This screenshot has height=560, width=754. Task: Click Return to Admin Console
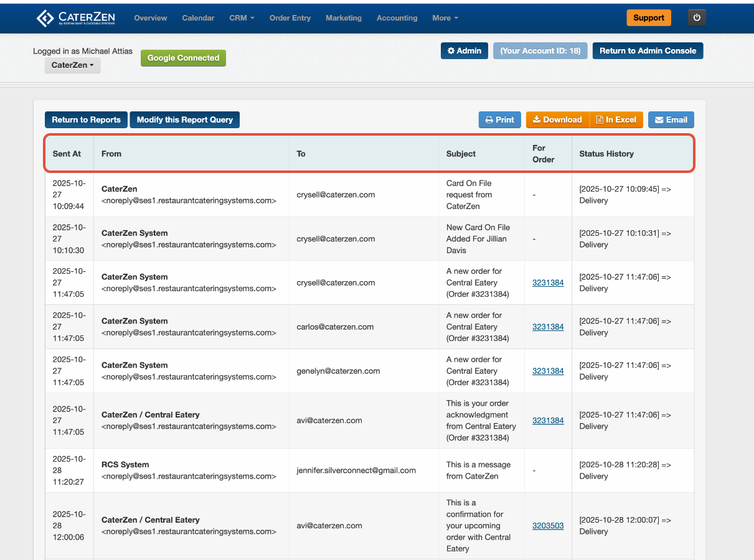click(648, 51)
